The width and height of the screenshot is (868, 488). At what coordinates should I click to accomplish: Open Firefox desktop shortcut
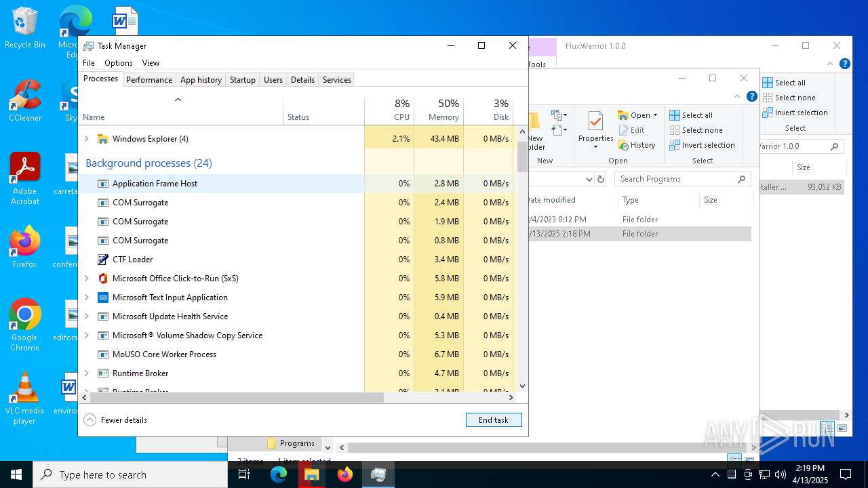tap(24, 247)
